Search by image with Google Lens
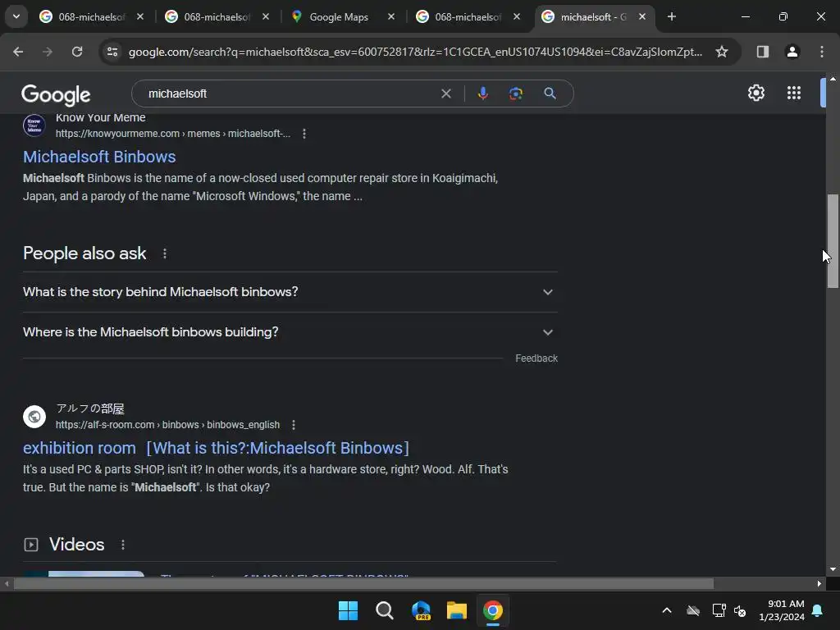 point(515,94)
